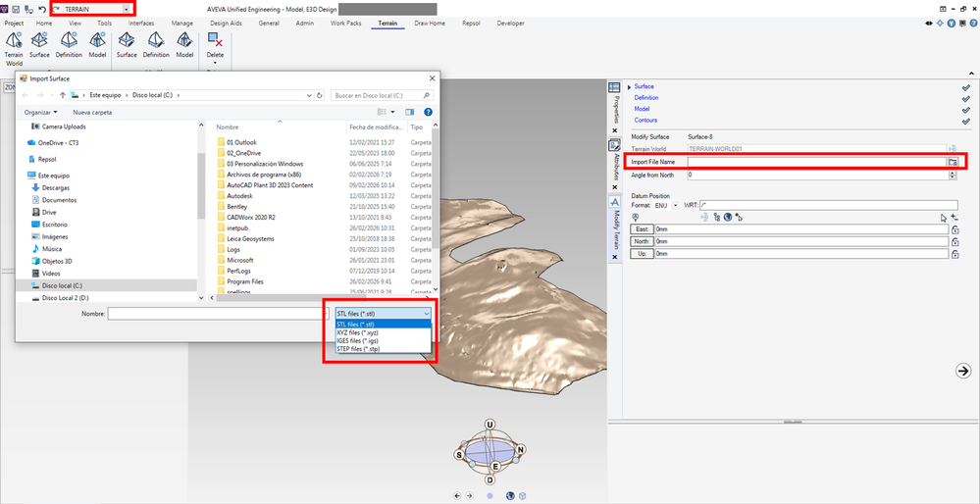This screenshot has width=980, height=504.
Task: Click the WRT input field
Action: pos(828,205)
